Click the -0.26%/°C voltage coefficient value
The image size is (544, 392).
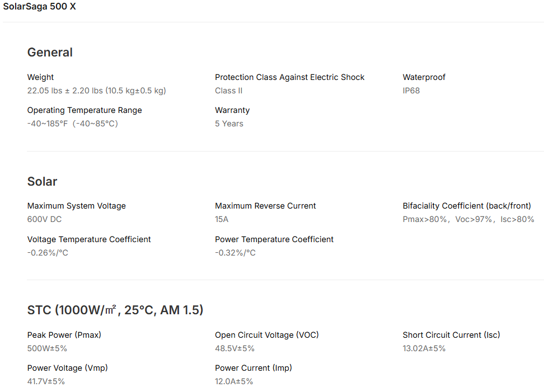[48, 253]
